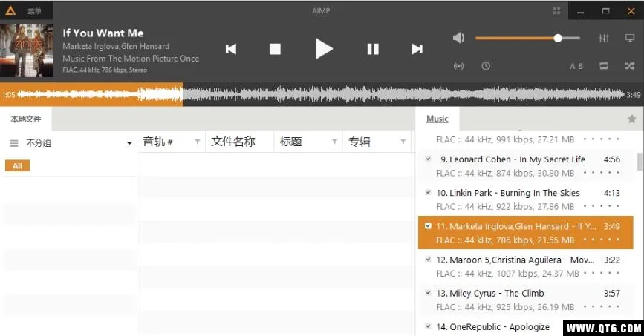Click the AIMP logo icon
The height and width of the screenshot is (336, 644).
pos(10,10)
